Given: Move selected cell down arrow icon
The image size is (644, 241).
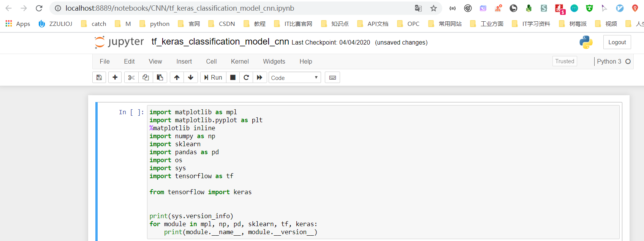Looking at the screenshot, I should pyautogui.click(x=191, y=77).
